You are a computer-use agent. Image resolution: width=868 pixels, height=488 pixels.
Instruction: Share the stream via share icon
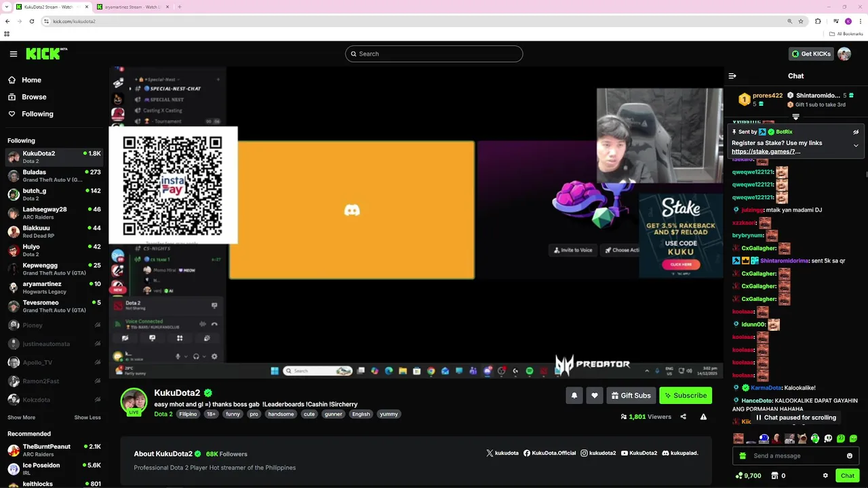tap(683, 417)
